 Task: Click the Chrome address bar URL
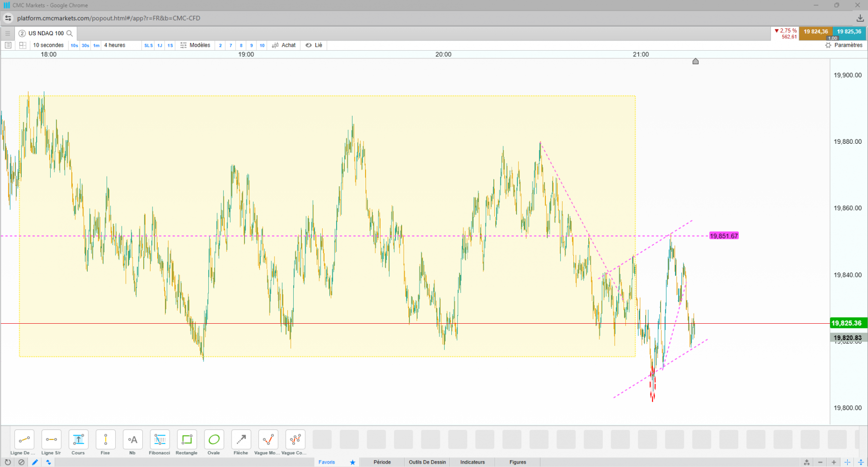108,18
